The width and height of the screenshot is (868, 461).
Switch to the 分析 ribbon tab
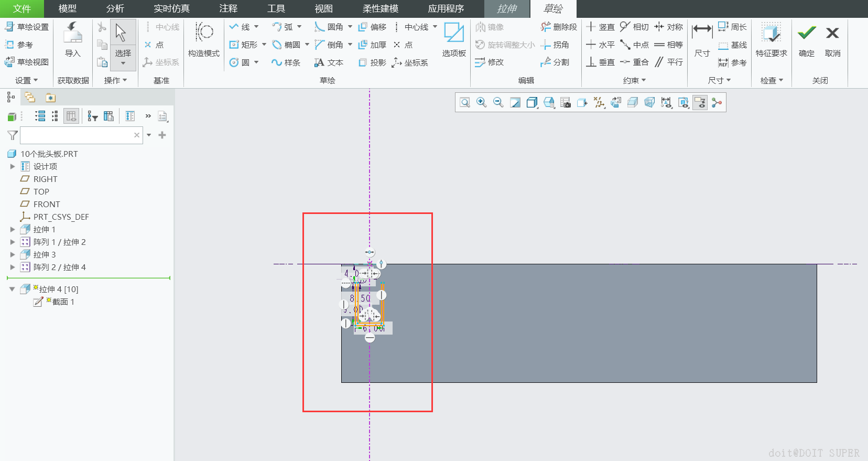tap(115, 9)
